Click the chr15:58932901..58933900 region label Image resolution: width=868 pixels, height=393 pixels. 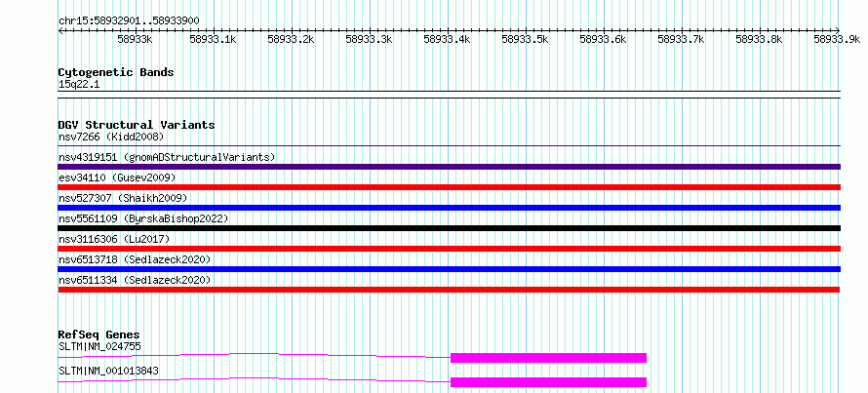tap(129, 20)
